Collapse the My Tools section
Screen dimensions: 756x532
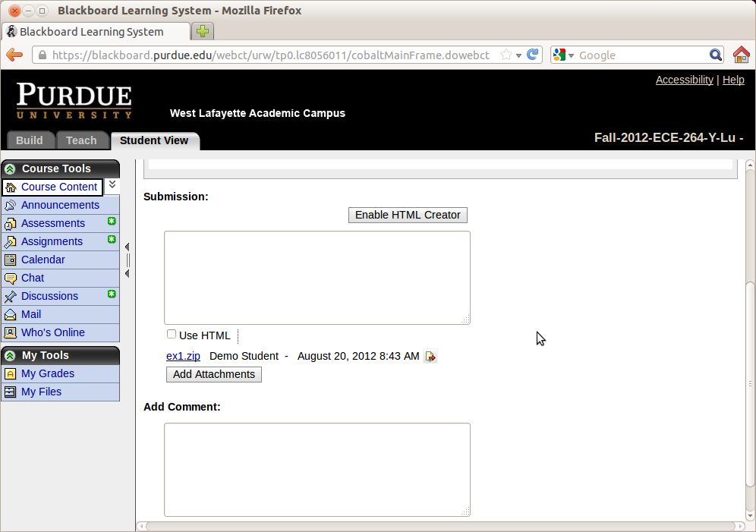(10, 355)
